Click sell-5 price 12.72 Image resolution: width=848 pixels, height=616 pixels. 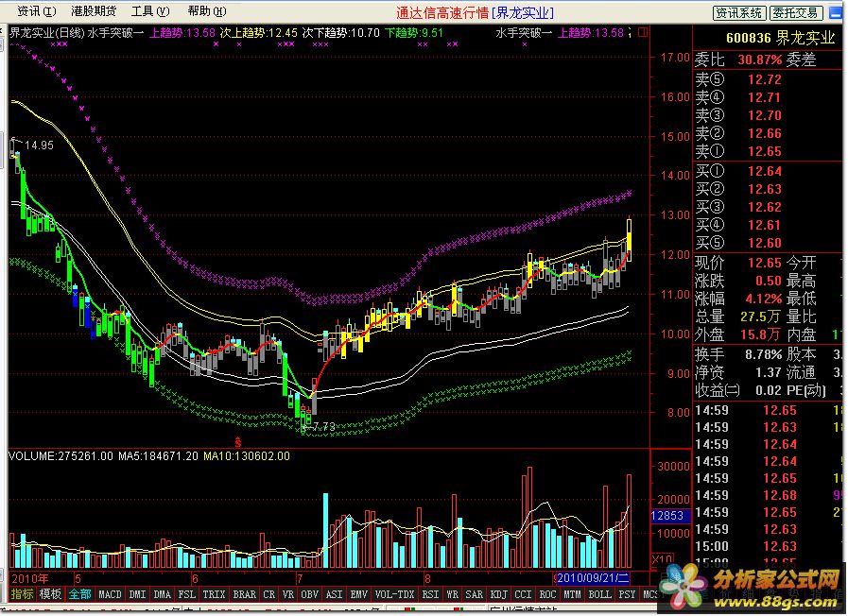pos(765,79)
